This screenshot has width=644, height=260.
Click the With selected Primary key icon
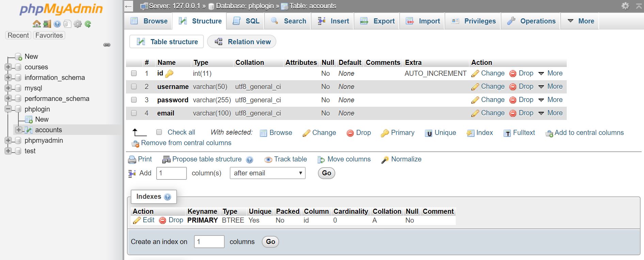pos(385,133)
